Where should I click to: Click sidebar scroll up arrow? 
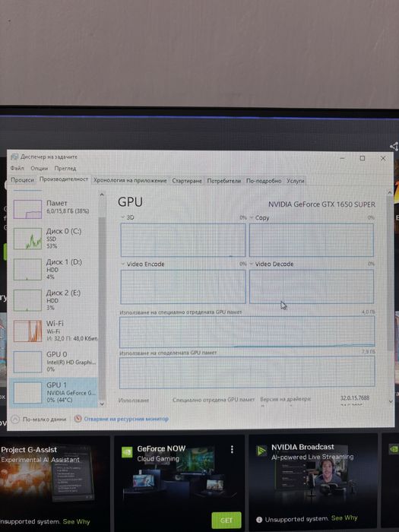tap(102, 195)
